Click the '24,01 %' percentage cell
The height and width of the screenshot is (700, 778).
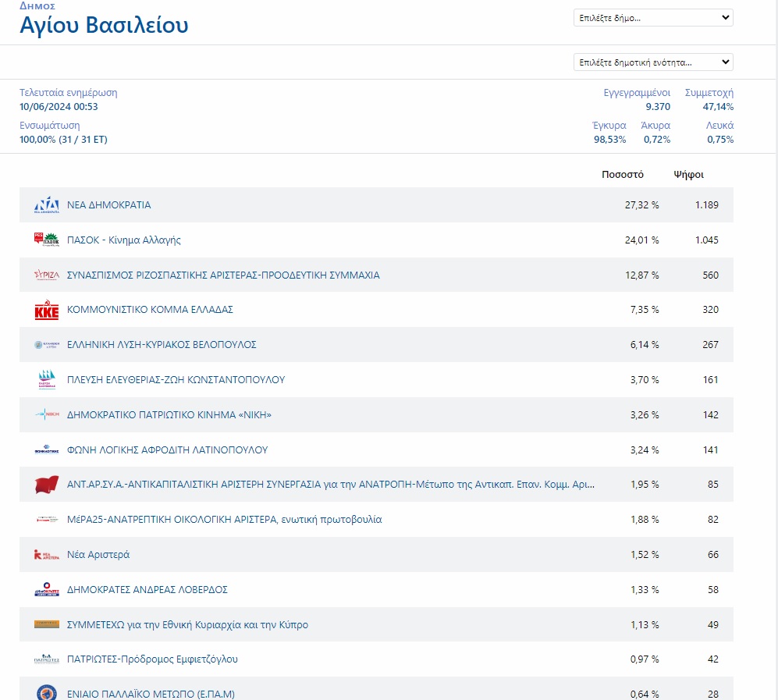(x=641, y=240)
